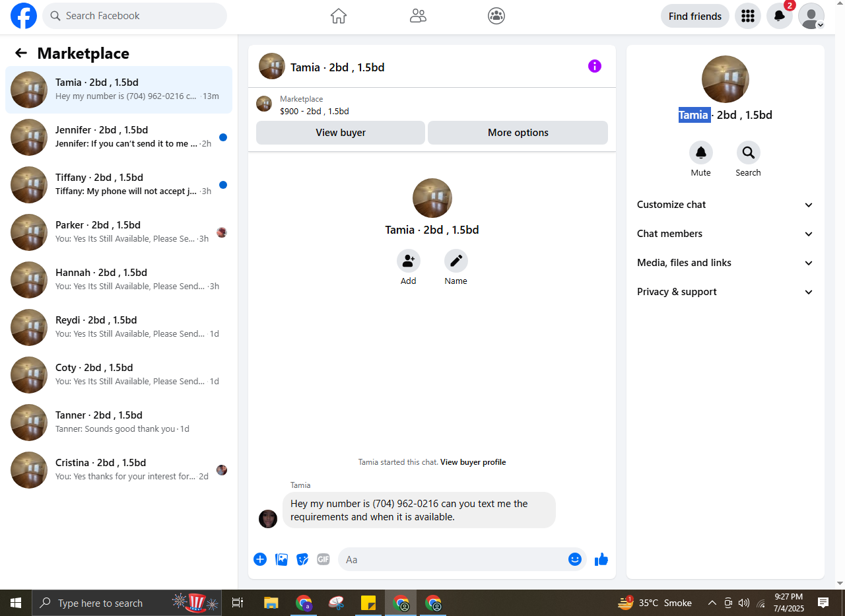845x616 pixels.
Task: Open Tanner conversation in the list
Action: 119,423
